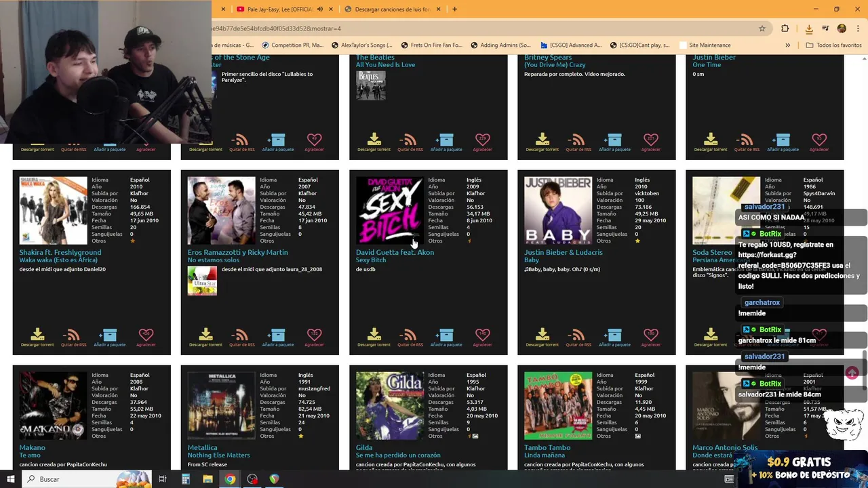Switch to Descargar canciones de luis fon tab
The image size is (868, 488).
[x=393, y=9]
